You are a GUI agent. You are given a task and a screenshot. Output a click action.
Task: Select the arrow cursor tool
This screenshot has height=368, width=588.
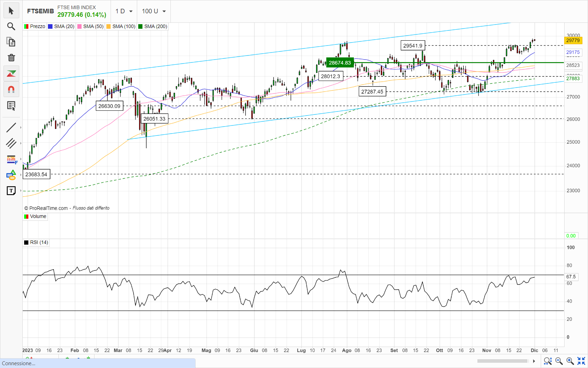click(x=11, y=11)
